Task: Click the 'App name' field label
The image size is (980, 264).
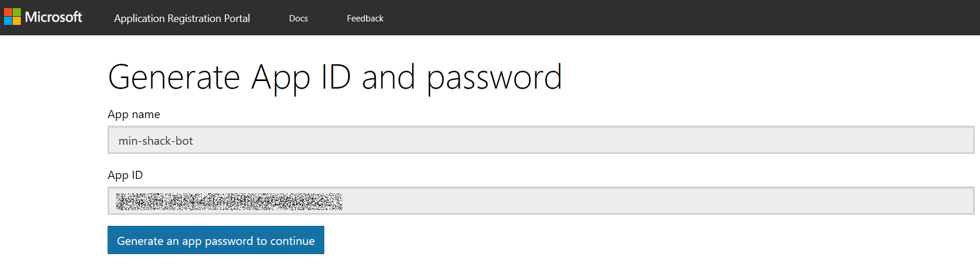Action: point(134,115)
